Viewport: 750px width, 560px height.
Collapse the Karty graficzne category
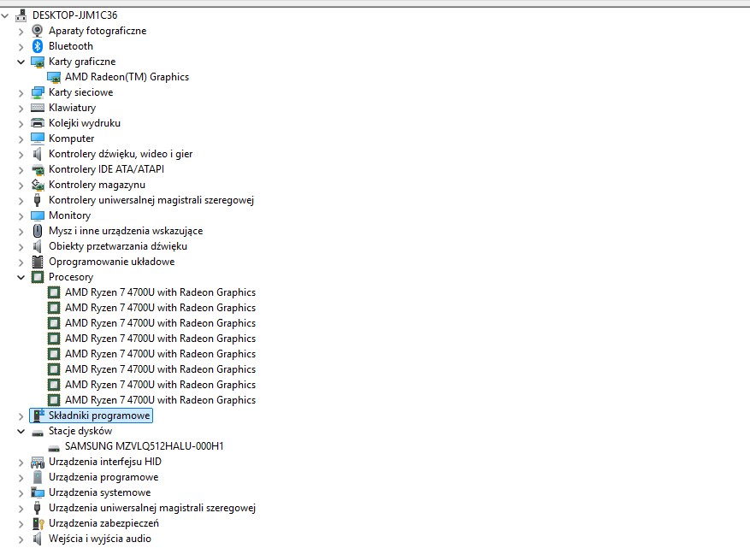tap(21, 62)
